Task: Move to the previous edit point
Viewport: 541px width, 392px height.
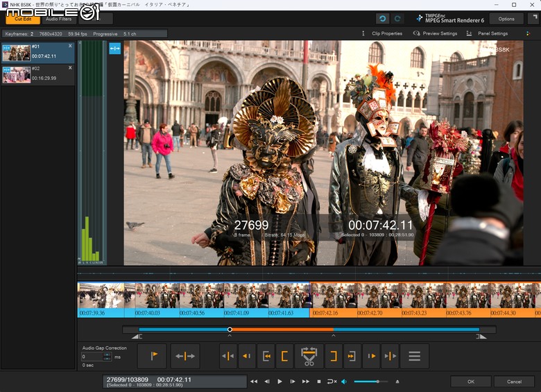Action: tap(247, 356)
